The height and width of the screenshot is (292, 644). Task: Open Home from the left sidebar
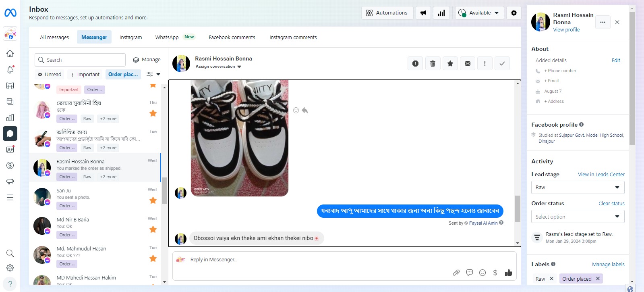10,54
